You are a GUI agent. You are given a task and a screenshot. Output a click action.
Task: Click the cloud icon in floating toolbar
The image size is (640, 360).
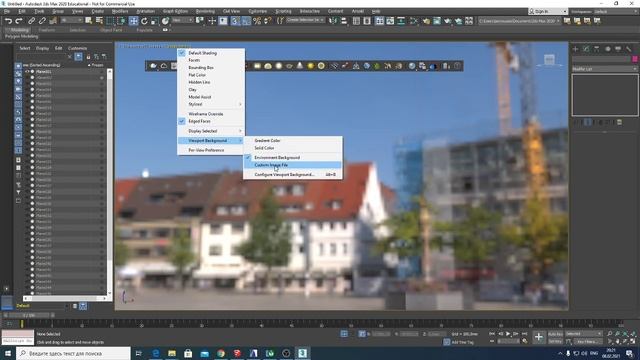(x=164, y=66)
